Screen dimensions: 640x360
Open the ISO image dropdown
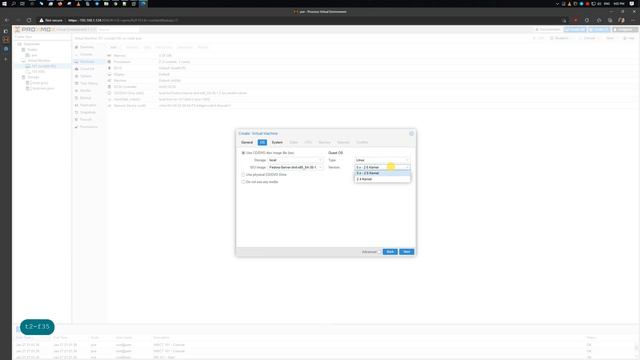pyautogui.click(x=295, y=167)
